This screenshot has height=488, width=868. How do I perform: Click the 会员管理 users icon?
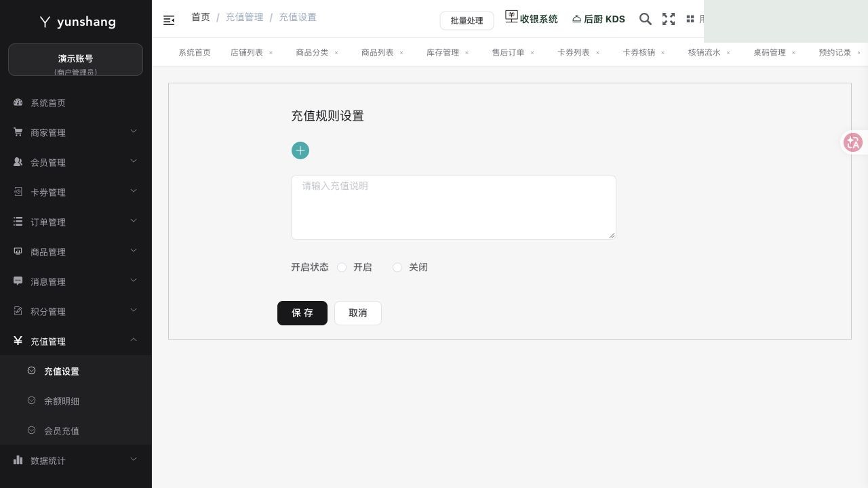click(x=18, y=162)
